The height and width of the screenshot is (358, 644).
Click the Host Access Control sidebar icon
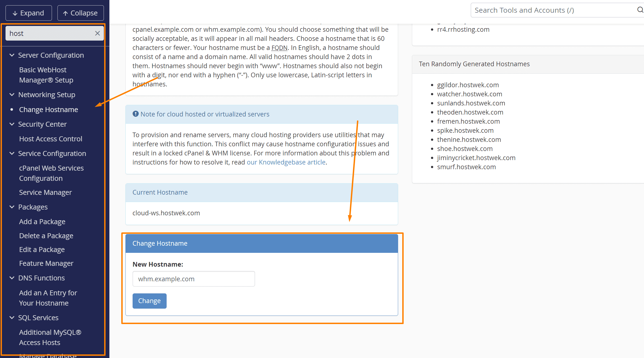50,139
